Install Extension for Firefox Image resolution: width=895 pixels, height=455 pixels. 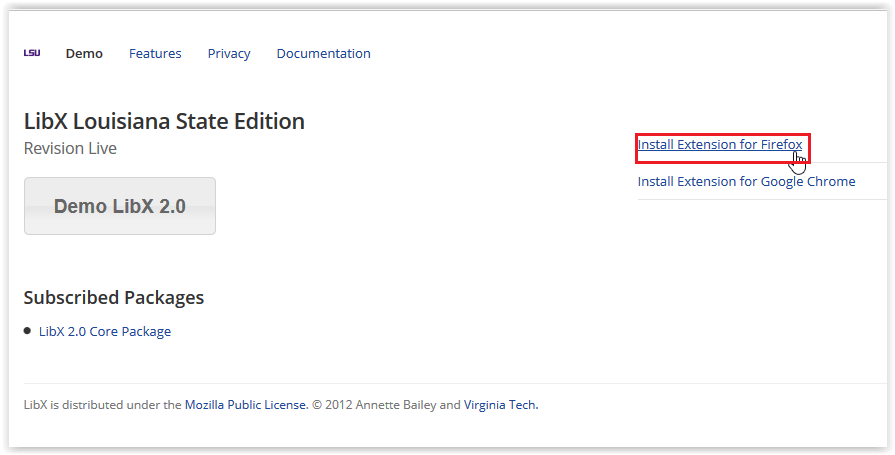click(x=719, y=145)
